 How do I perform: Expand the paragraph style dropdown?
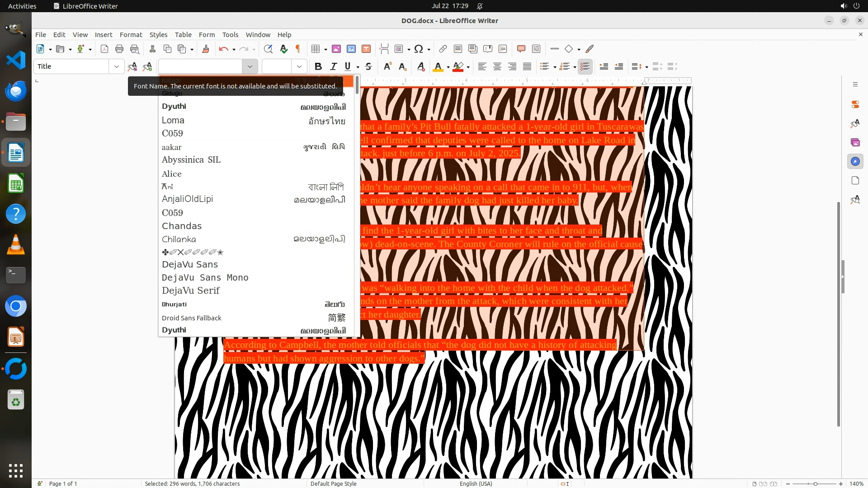116,66
